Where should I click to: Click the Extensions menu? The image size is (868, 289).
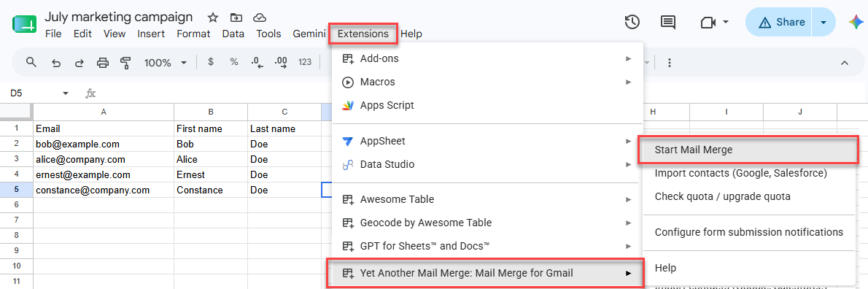pos(363,34)
